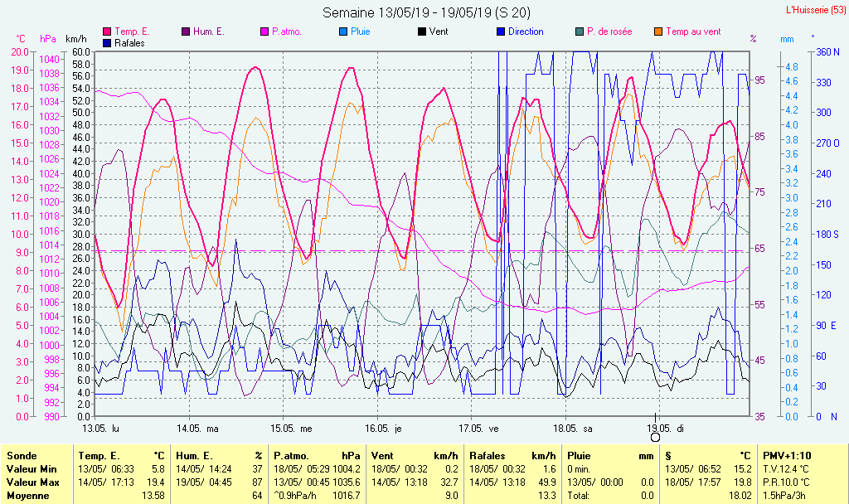
Task: Click the '17.05. ve' date label
Action: (478, 429)
